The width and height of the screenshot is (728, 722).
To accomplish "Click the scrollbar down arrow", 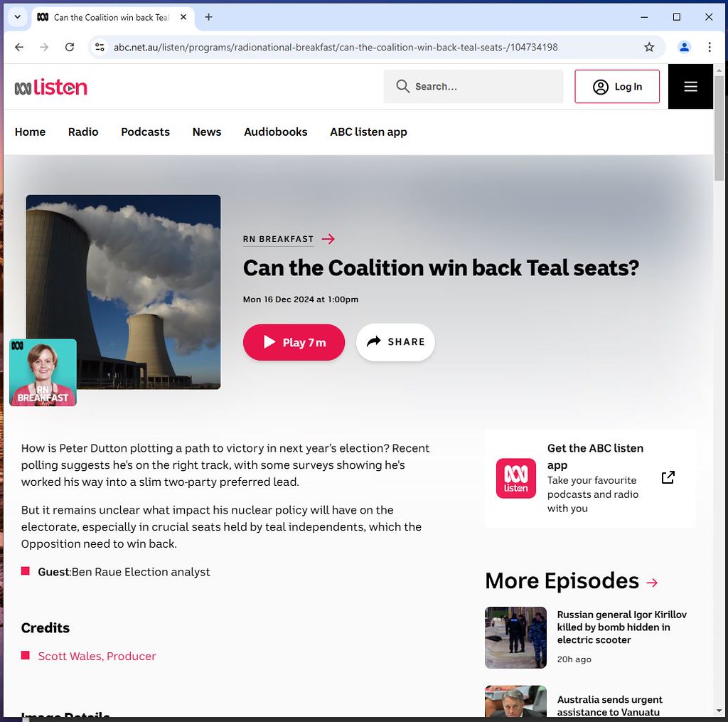I will click(719, 711).
